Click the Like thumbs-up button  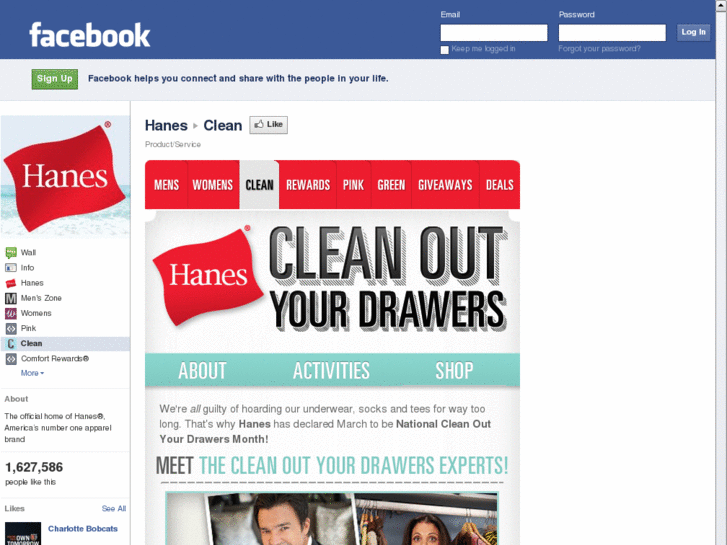268,125
